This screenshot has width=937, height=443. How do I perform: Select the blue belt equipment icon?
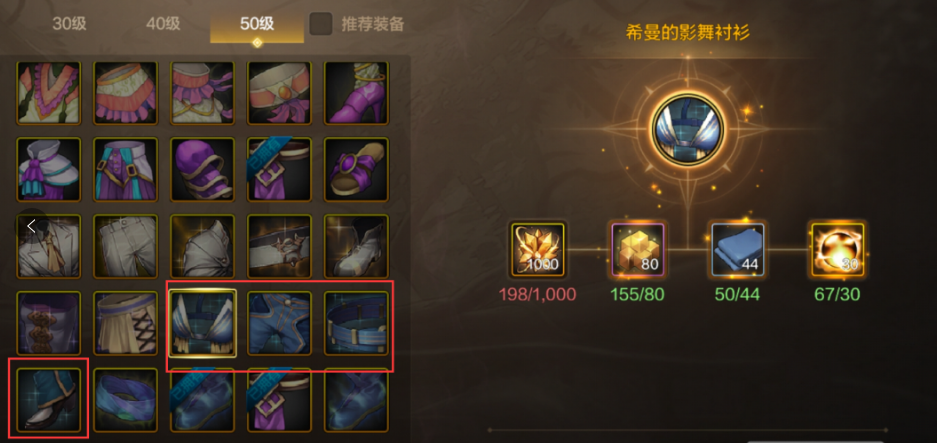click(356, 323)
